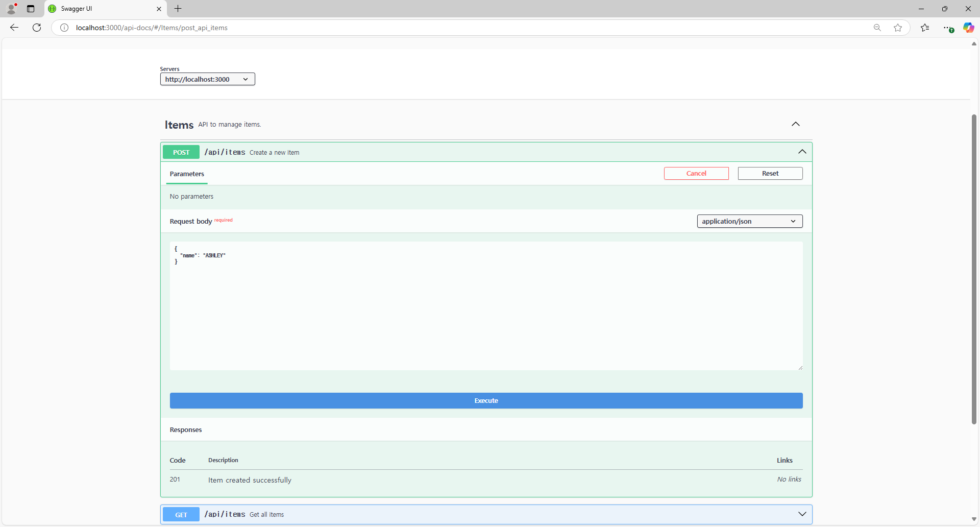The height and width of the screenshot is (527, 980).
Task: Open browser settings and more menu
Action: click(x=948, y=28)
